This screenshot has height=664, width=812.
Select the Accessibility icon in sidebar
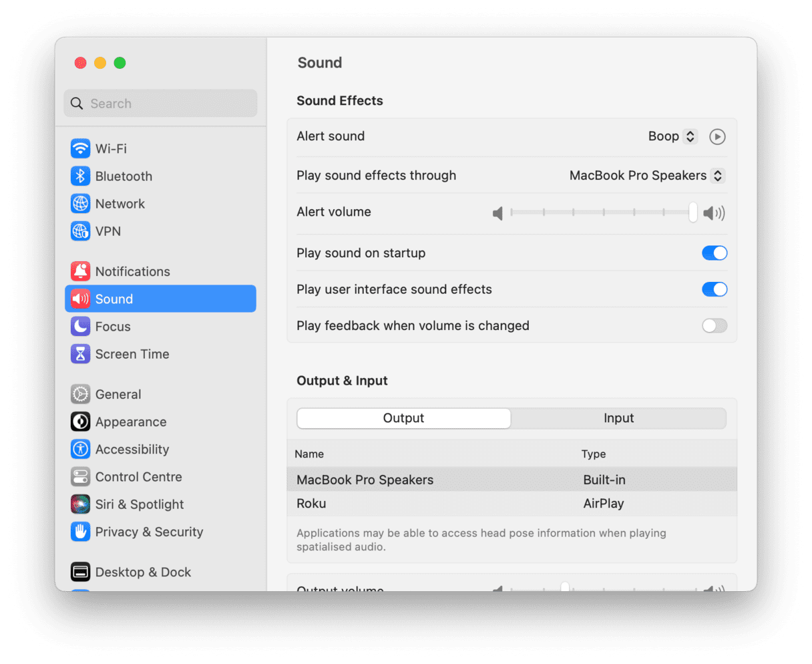(80, 449)
